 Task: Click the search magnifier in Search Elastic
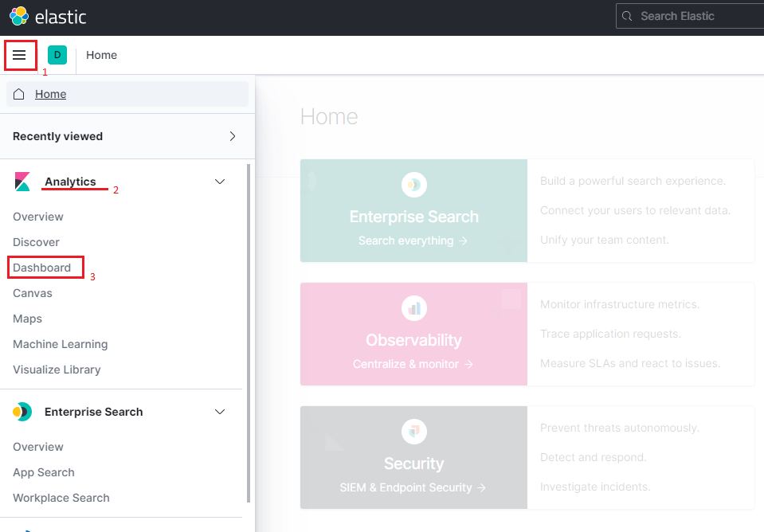626,15
